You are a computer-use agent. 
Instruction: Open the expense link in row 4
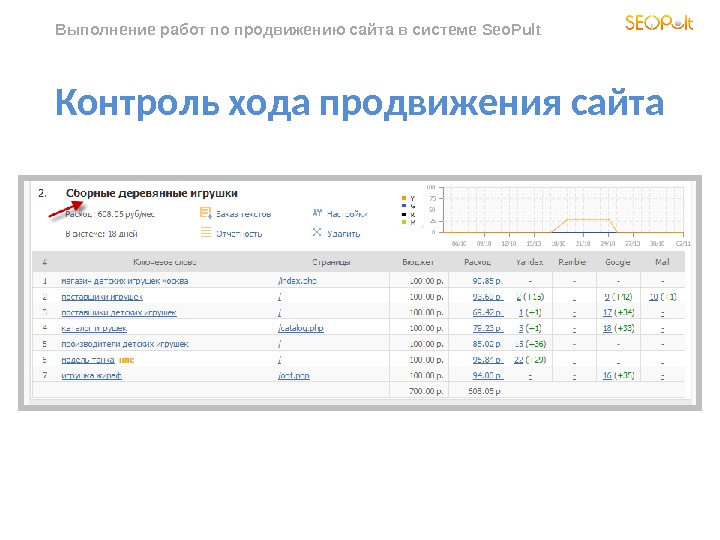(488, 328)
